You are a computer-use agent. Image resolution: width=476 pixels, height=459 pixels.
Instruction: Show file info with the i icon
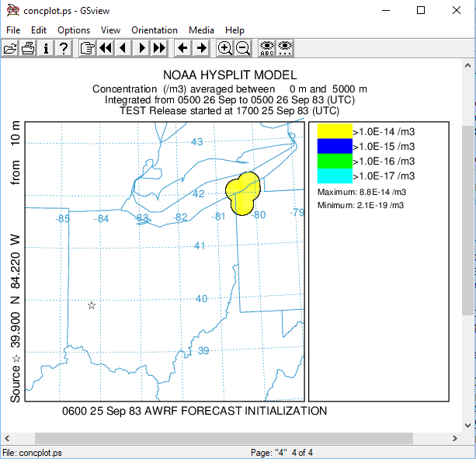(46, 48)
